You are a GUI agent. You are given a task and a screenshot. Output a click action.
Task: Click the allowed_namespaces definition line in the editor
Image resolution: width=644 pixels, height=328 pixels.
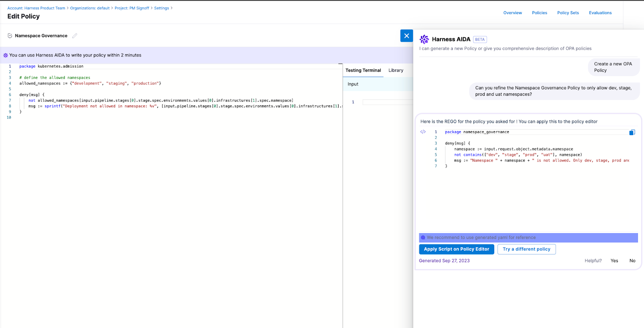[x=90, y=84]
